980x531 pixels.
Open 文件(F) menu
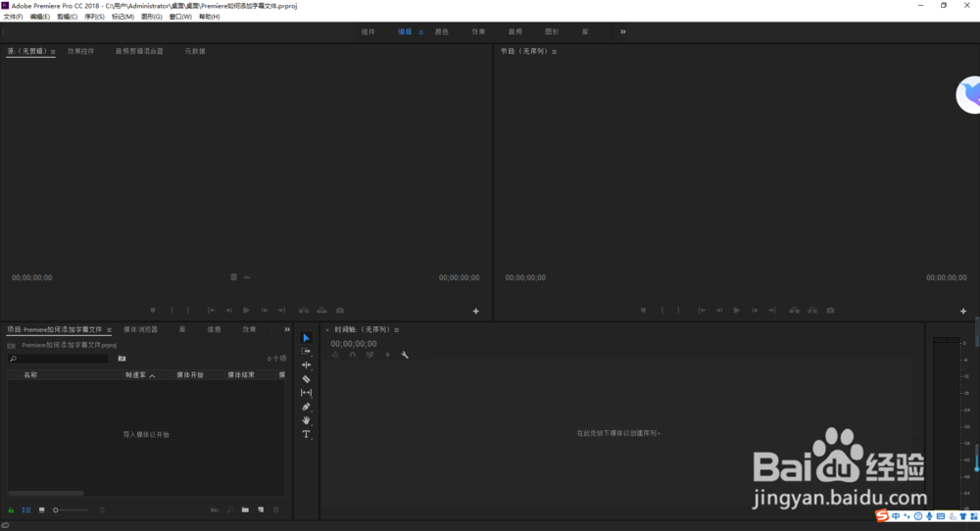[13, 17]
